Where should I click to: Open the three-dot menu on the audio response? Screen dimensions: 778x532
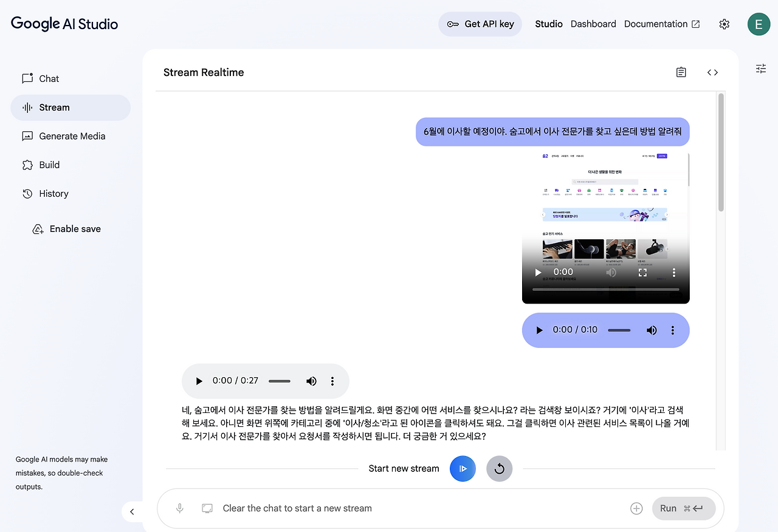332,381
